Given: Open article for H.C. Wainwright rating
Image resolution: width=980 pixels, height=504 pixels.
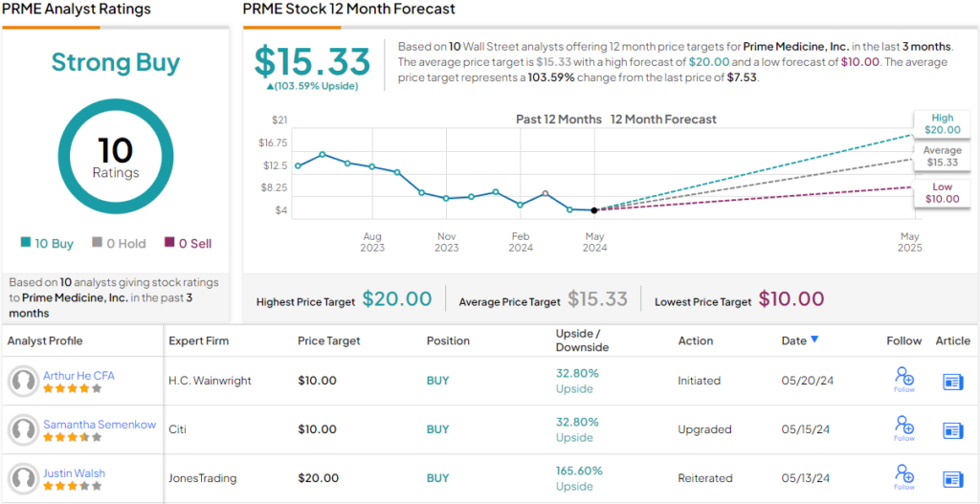Looking at the screenshot, I should pyautogui.click(x=952, y=382).
